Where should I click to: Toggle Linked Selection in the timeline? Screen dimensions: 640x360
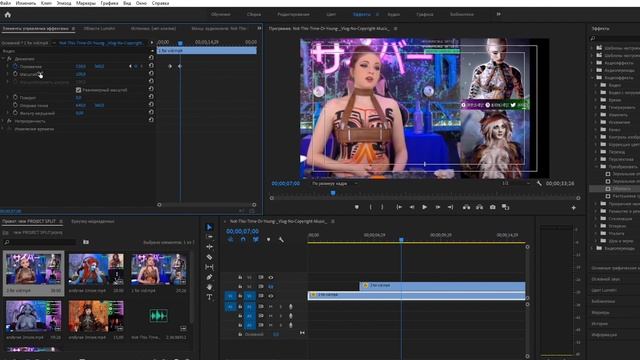pyautogui.click(x=256, y=240)
